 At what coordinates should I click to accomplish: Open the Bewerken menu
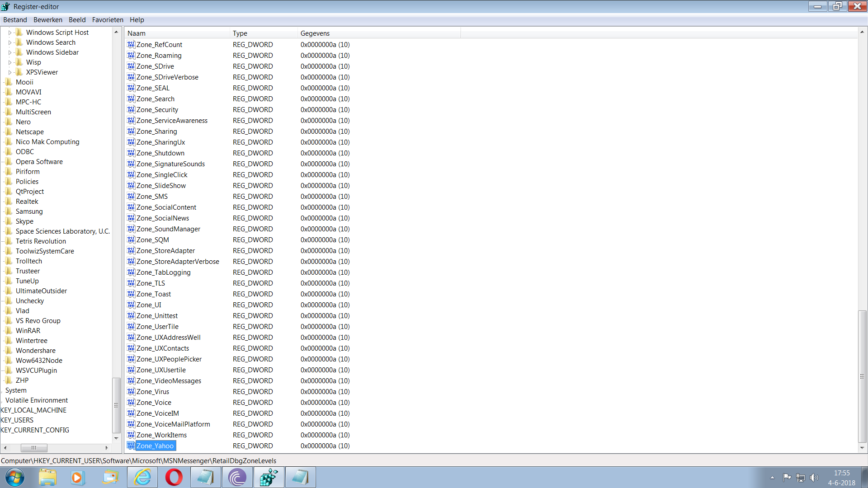[48, 20]
